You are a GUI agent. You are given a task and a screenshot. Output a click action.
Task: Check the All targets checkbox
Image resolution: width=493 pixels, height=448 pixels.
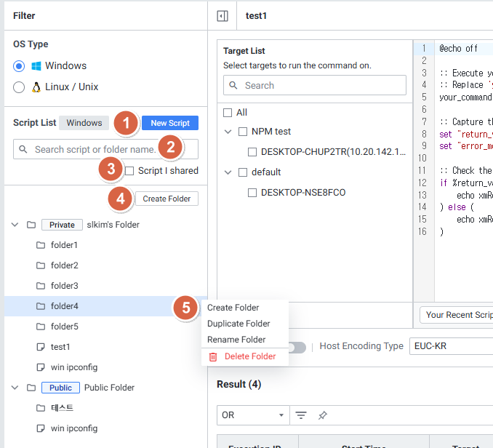[x=228, y=113]
